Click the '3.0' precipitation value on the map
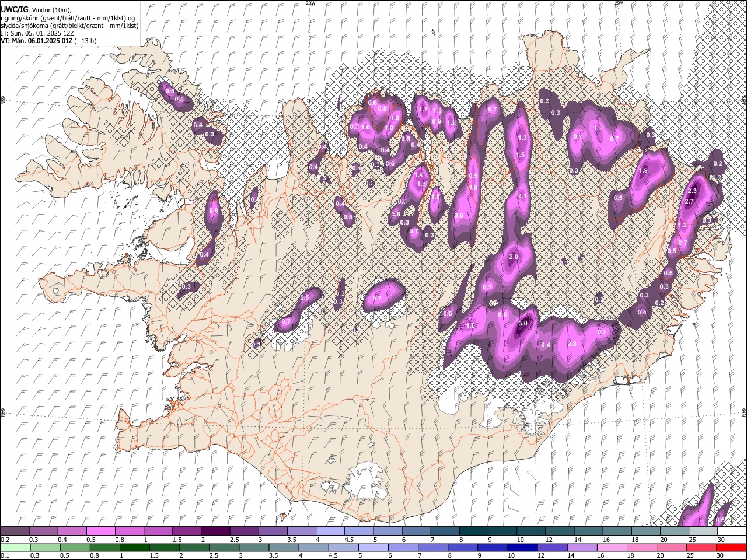Screen dimensions: 747x560 [x=523, y=324]
